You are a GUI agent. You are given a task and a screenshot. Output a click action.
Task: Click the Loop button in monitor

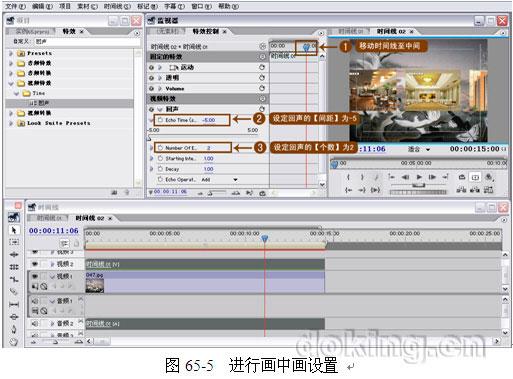(x=462, y=177)
